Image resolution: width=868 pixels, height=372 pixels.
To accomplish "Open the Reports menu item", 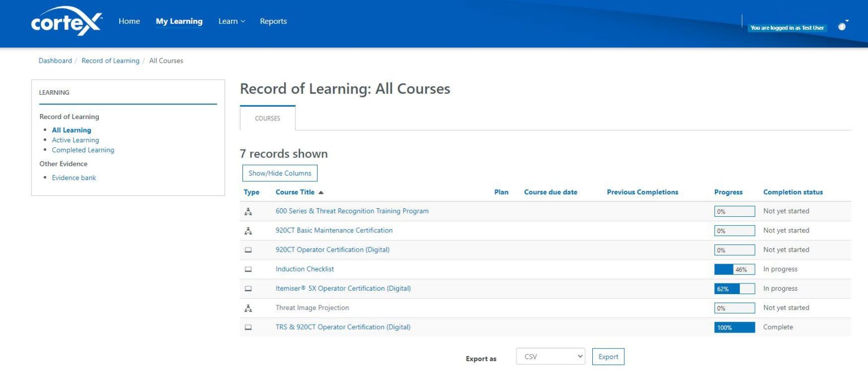I will pos(274,21).
